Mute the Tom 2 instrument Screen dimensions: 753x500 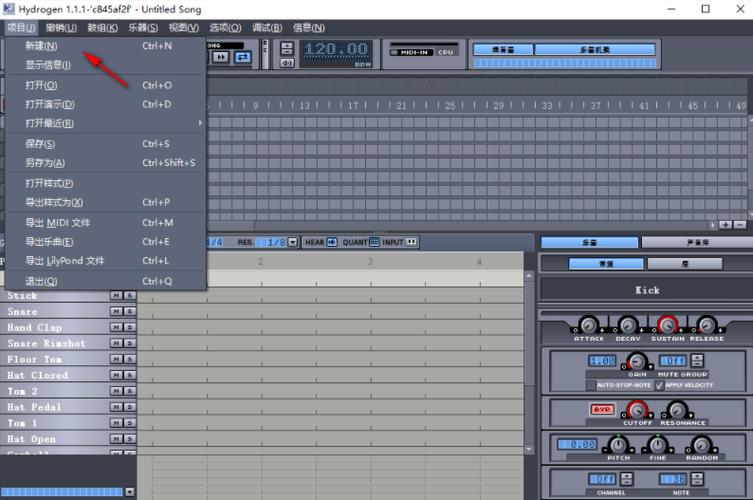tap(116, 391)
